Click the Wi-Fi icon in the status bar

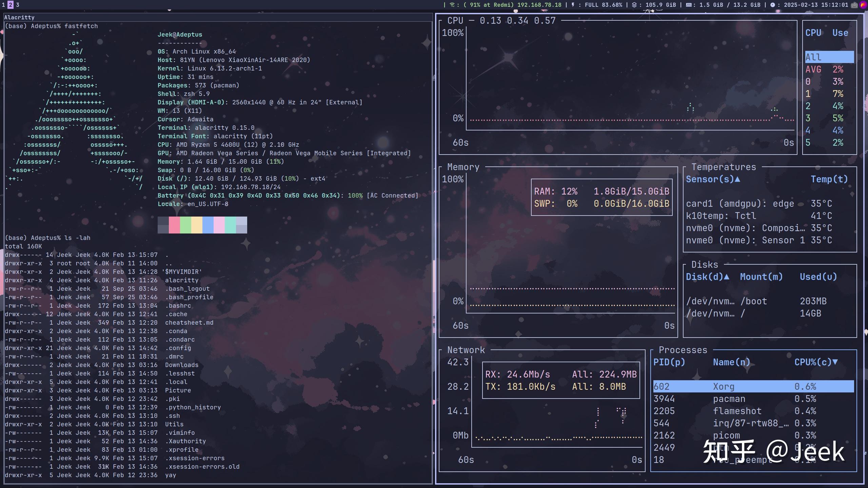(x=452, y=5)
